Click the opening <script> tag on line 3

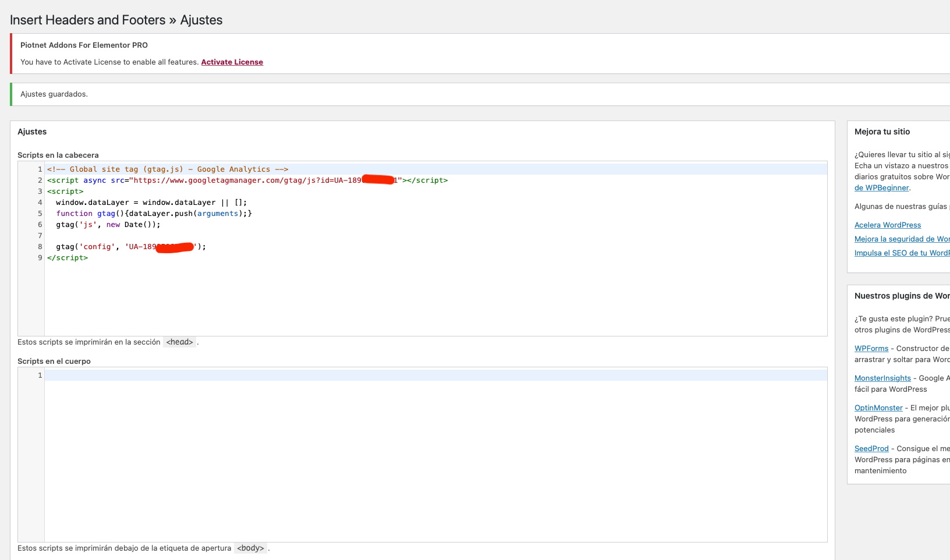tap(65, 192)
